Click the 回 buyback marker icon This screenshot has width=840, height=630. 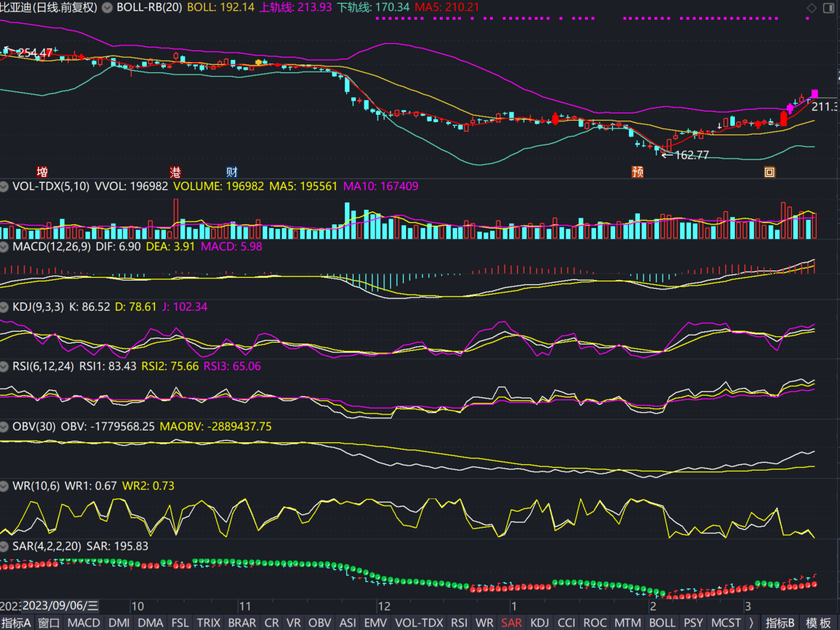click(x=769, y=172)
